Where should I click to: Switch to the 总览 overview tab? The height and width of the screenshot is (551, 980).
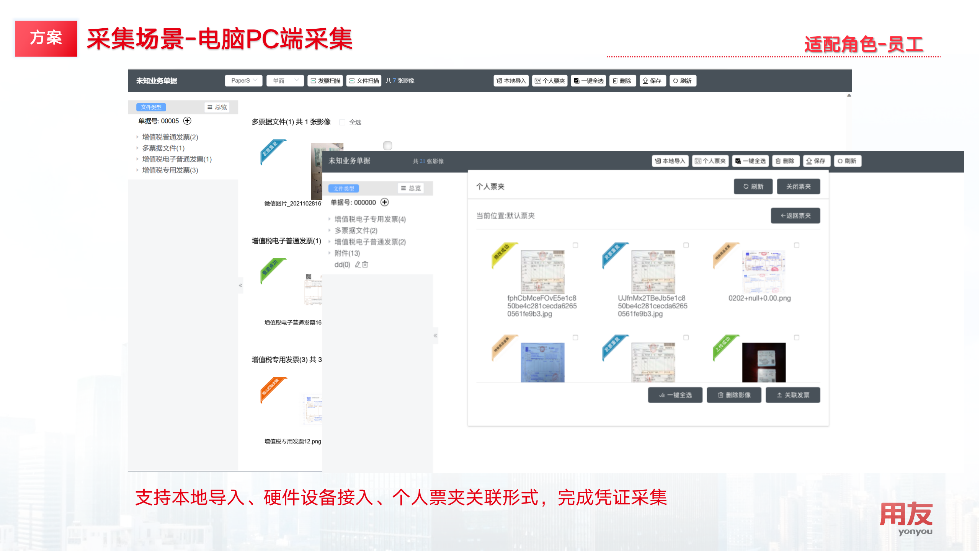(217, 107)
